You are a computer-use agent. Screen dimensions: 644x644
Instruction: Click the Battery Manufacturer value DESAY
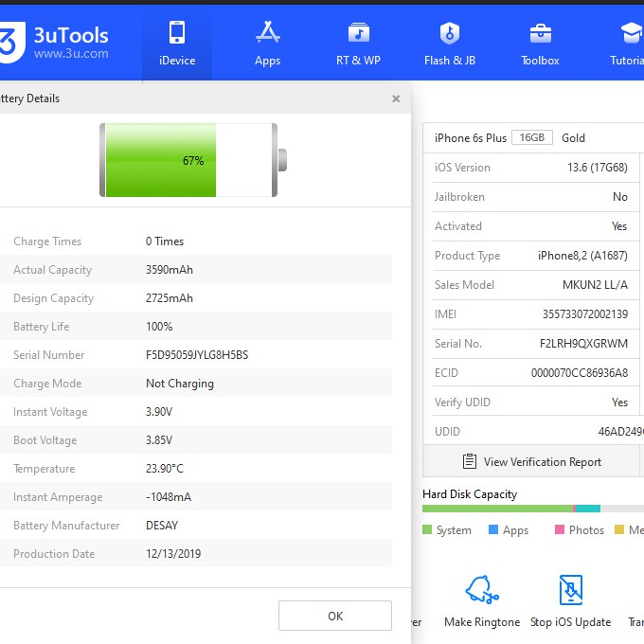point(162,526)
